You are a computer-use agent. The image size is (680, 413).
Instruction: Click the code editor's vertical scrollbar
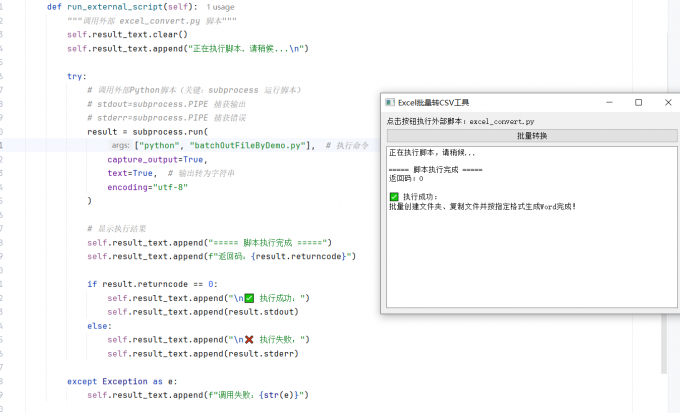pos(664,343)
